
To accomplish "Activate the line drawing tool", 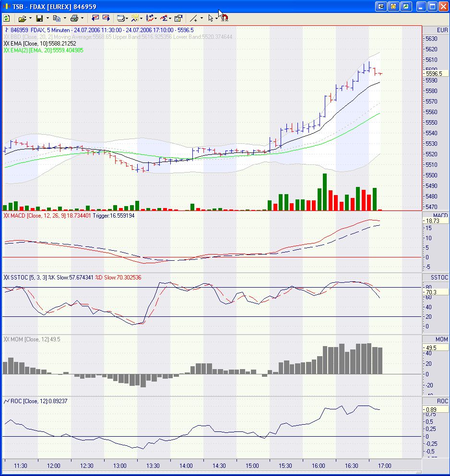I will (x=194, y=18).
